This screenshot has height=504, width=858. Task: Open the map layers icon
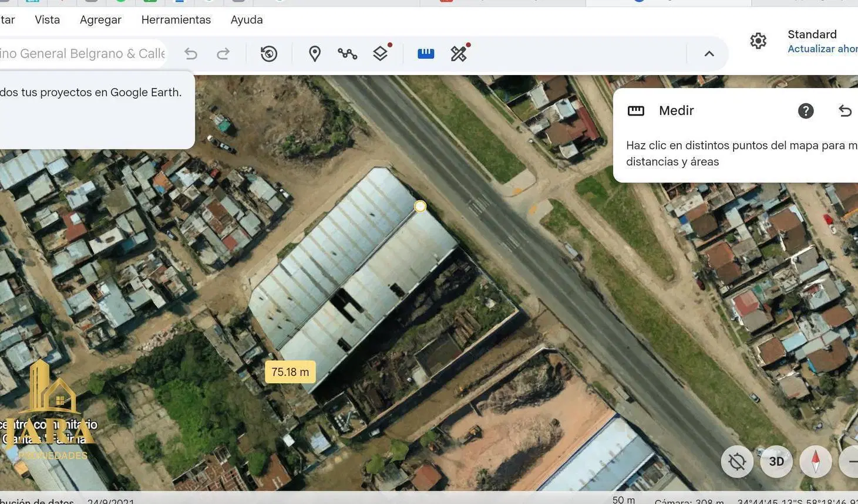381,54
